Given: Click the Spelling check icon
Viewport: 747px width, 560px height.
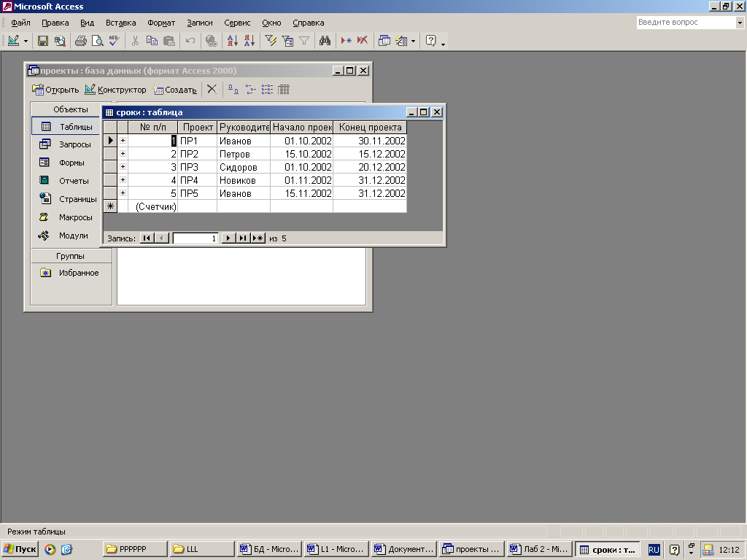Looking at the screenshot, I should point(114,41).
